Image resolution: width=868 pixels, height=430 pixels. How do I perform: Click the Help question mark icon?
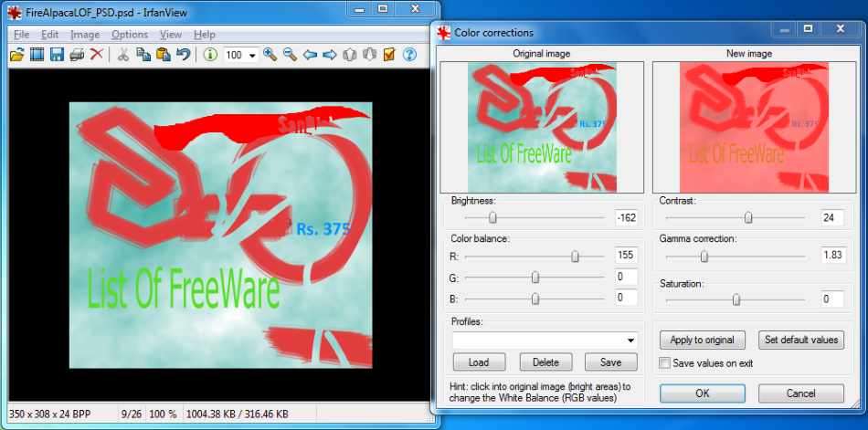point(409,54)
